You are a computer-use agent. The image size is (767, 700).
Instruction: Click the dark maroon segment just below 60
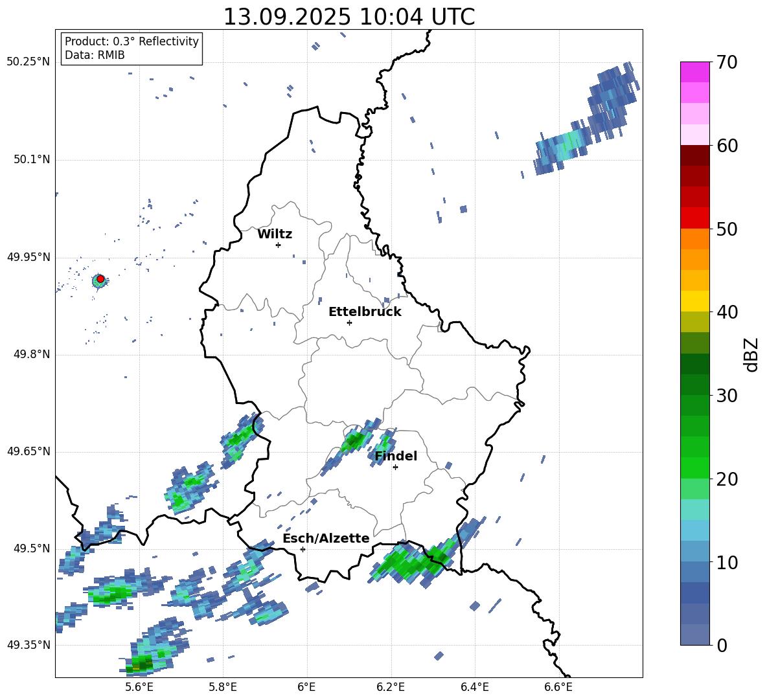pos(695,155)
